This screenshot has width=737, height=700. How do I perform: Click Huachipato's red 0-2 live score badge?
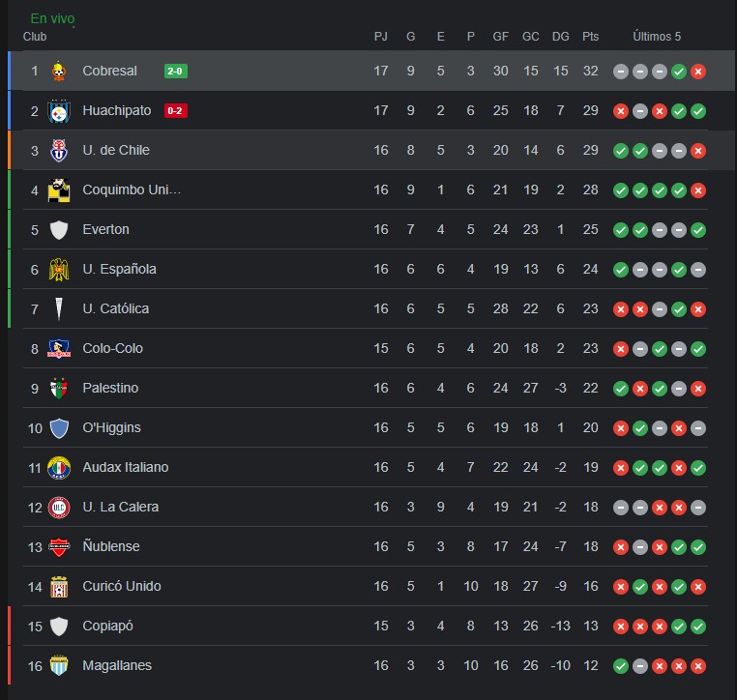click(x=175, y=111)
